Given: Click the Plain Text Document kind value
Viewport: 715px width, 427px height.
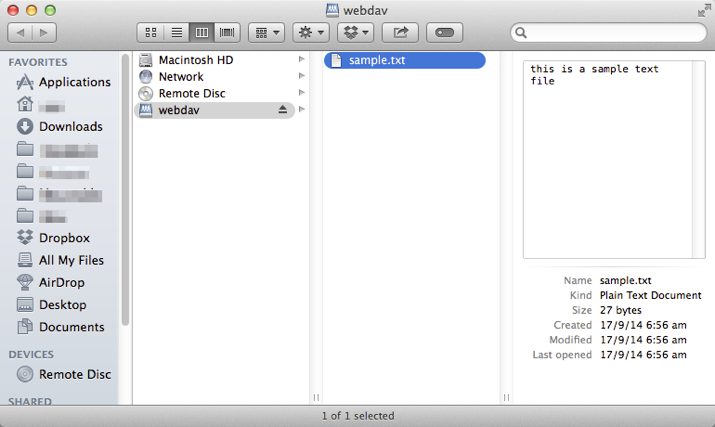Looking at the screenshot, I should click(650, 295).
